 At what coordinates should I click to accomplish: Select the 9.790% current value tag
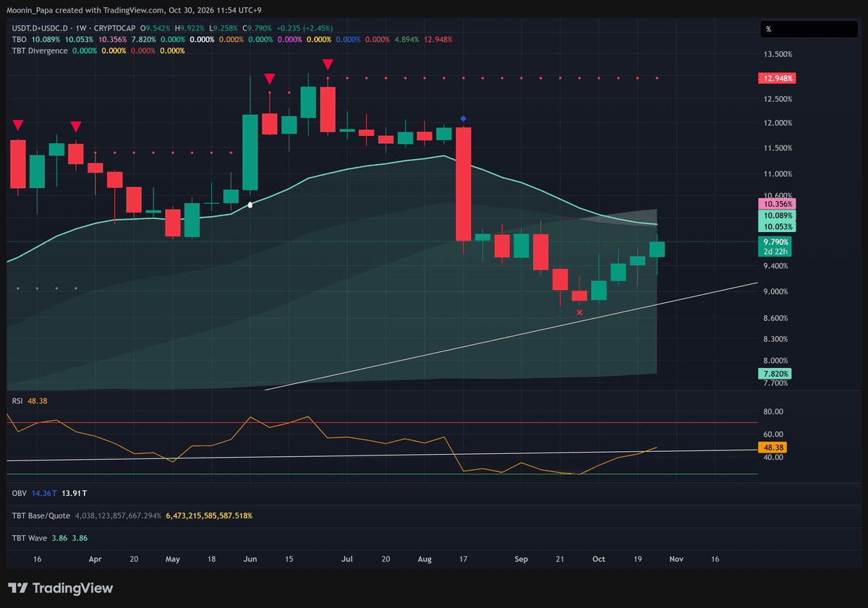[x=777, y=241]
